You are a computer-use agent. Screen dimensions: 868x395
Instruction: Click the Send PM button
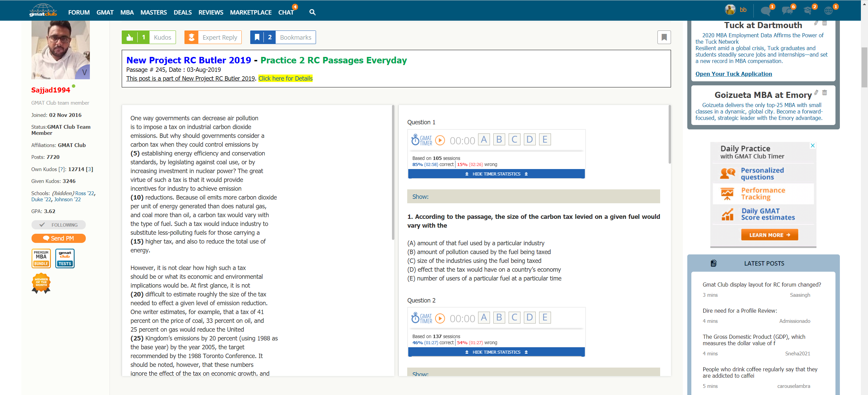tap(59, 238)
